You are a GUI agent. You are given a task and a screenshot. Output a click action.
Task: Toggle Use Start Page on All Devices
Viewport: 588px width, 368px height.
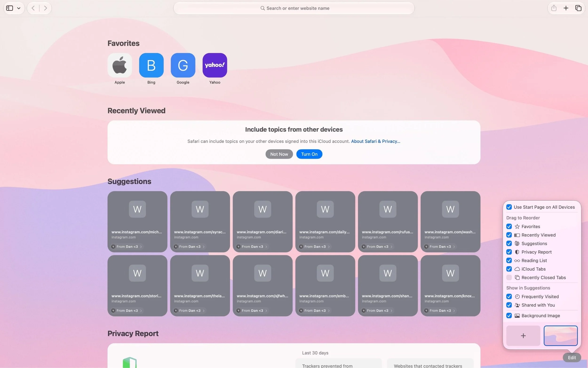tap(509, 207)
